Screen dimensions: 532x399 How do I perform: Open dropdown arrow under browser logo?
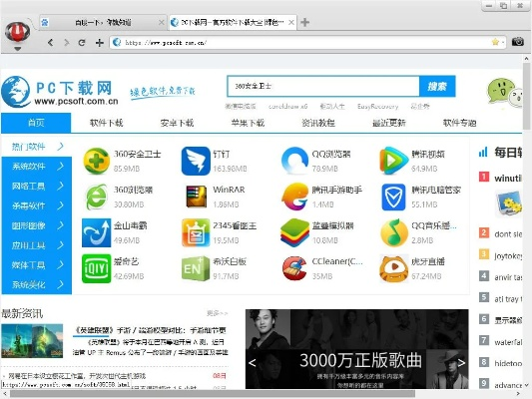click(18, 49)
